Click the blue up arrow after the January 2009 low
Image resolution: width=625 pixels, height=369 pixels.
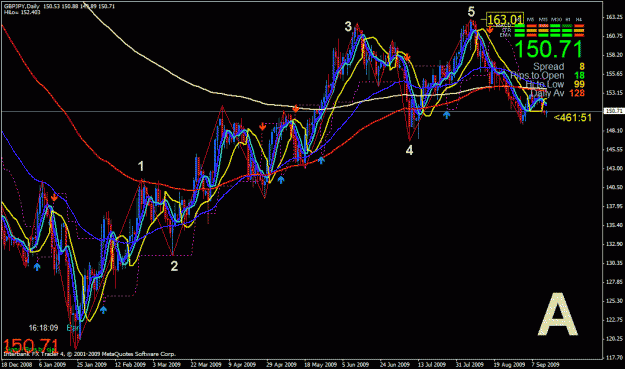click(x=103, y=309)
